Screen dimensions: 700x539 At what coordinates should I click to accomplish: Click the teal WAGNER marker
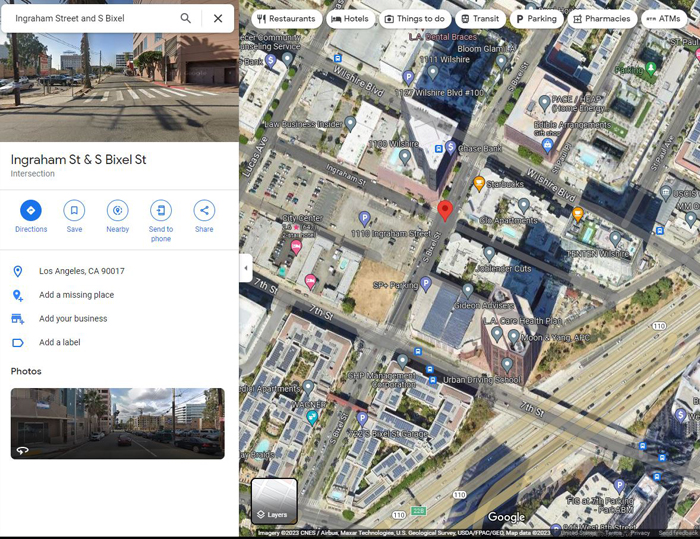312,417
